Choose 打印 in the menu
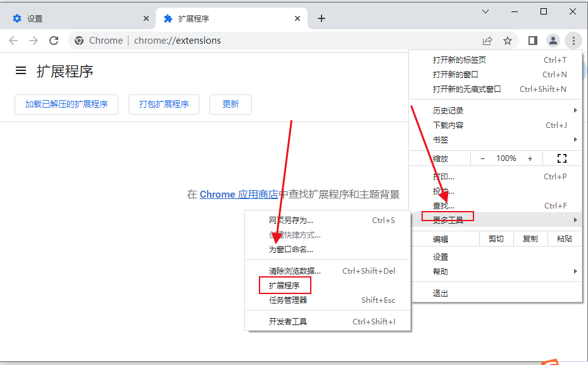Screen dimensions: 588x365 click(x=496, y=177)
